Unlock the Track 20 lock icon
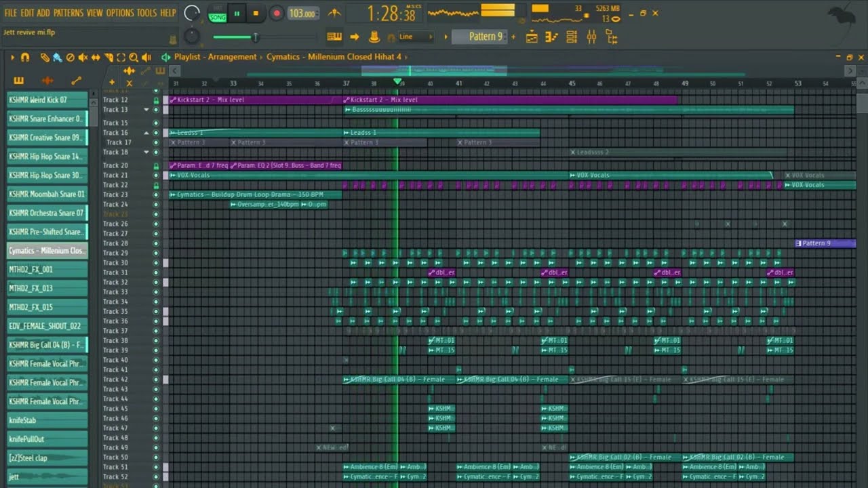Image resolution: width=868 pixels, height=488 pixels. [x=156, y=165]
